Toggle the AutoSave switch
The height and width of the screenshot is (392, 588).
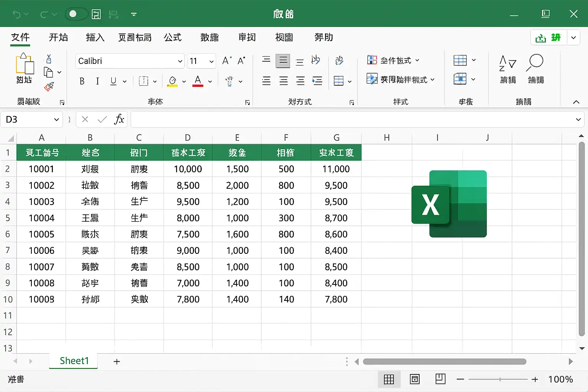(76, 14)
